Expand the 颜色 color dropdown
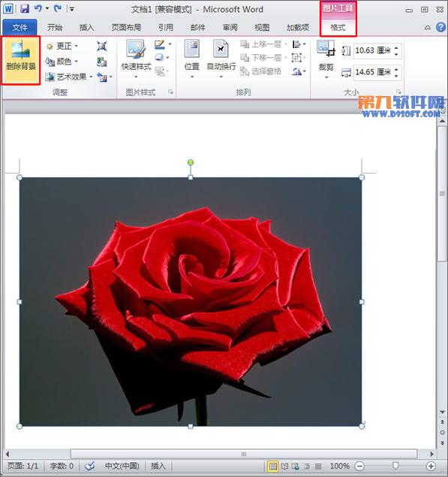Viewport: 448px width, 477px height. click(x=77, y=62)
